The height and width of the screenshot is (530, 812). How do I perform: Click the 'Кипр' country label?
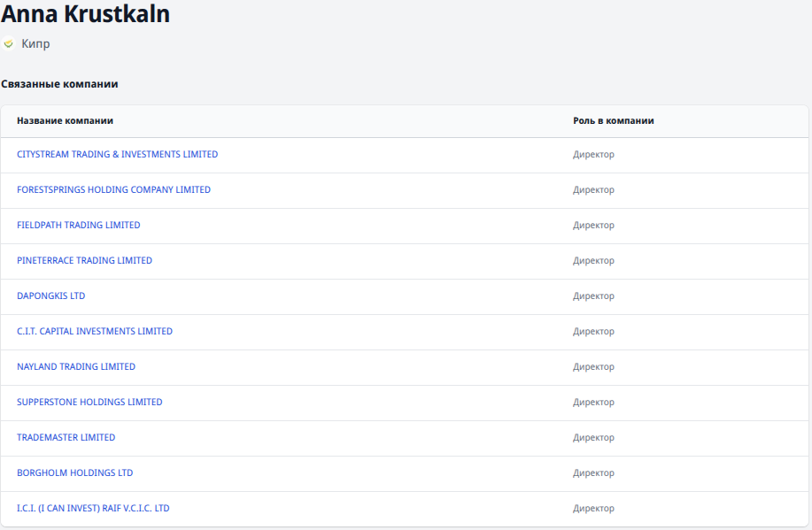pos(35,43)
